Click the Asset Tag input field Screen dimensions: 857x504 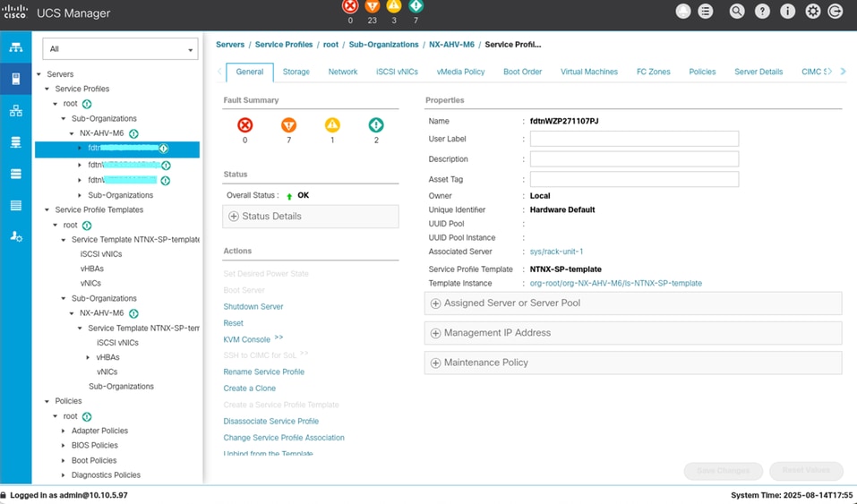(635, 179)
